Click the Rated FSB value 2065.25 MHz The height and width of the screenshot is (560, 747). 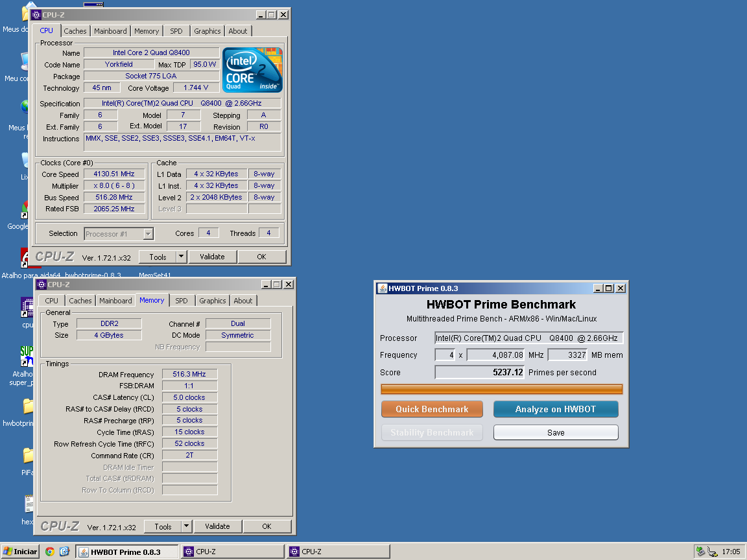(x=114, y=209)
